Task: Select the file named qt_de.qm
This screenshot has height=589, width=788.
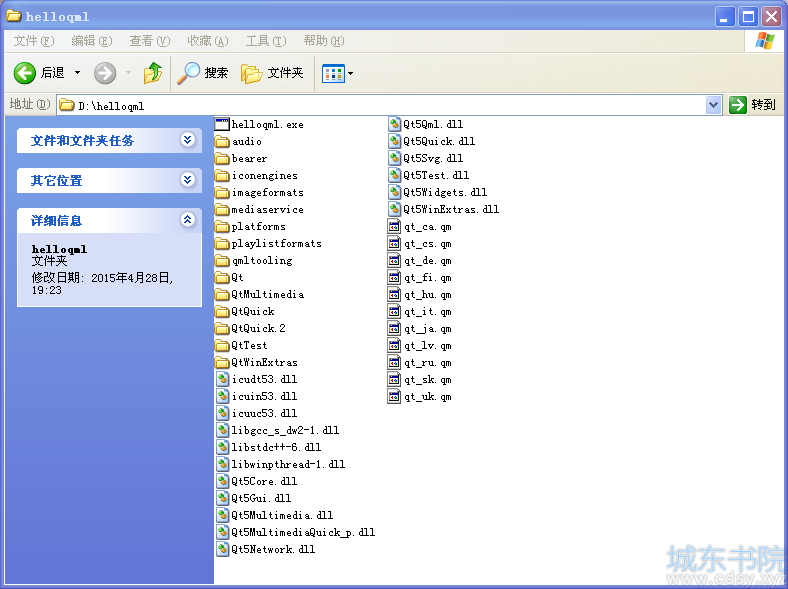Action: point(420,261)
